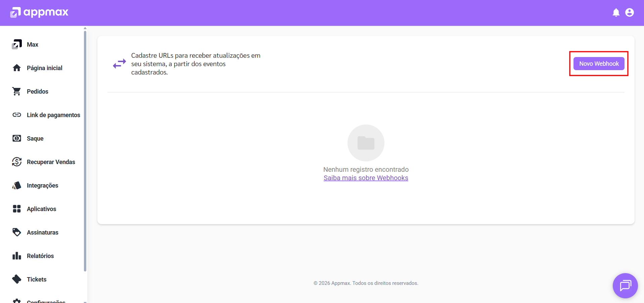The width and height of the screenshot is (644, 303).
Task: Go to Página inicial
Action: [44, 68]
